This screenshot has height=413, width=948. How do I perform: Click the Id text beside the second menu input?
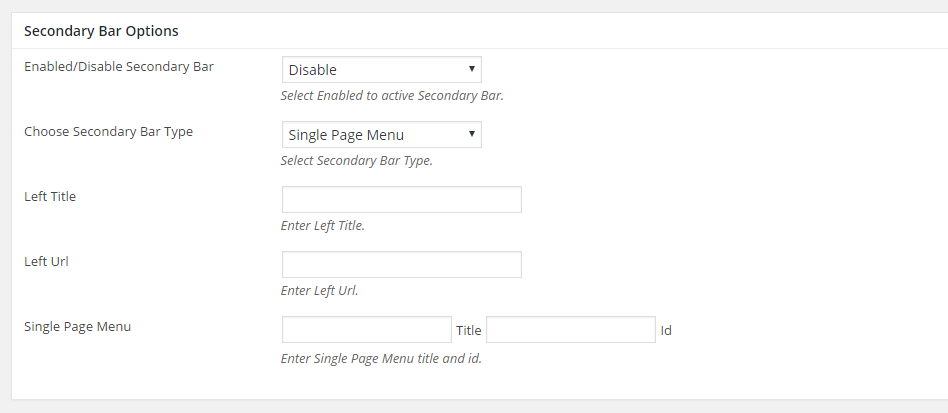pyautogui.click(x=666, y=330)
